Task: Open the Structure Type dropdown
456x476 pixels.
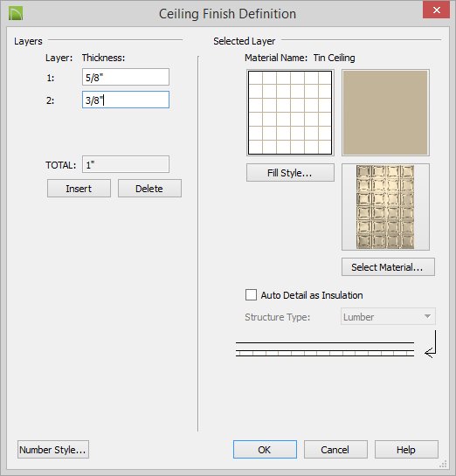Action: coord(388,317)
